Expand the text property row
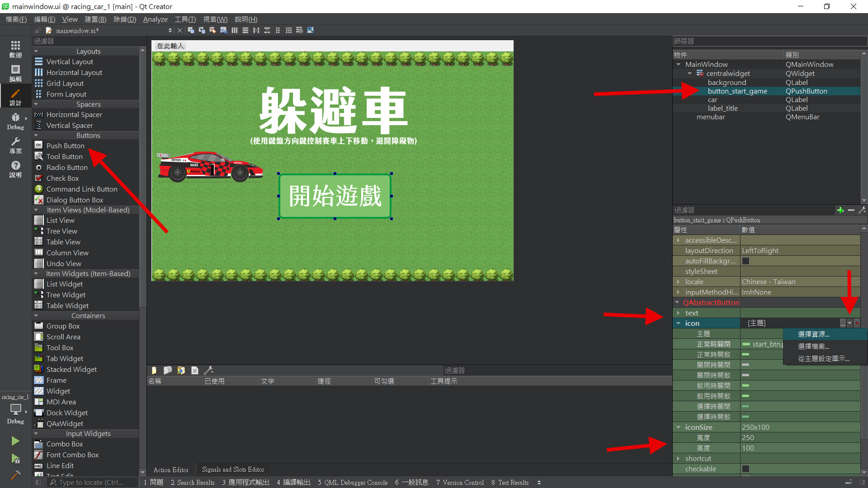Screen dimensions: 868x488 679,313
